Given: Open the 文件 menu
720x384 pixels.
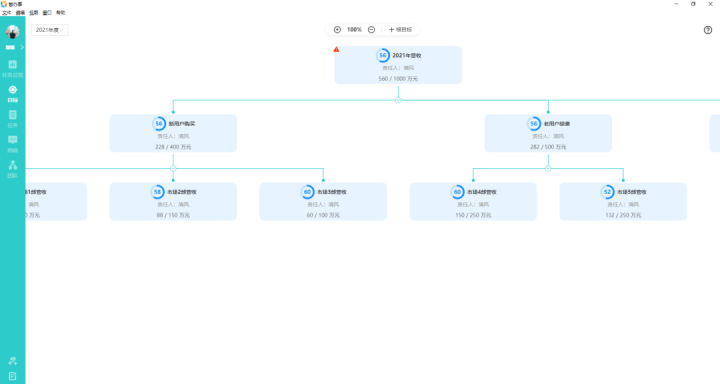Looking at the screenshot, I should pyautogui.click(x=6, y=13).
